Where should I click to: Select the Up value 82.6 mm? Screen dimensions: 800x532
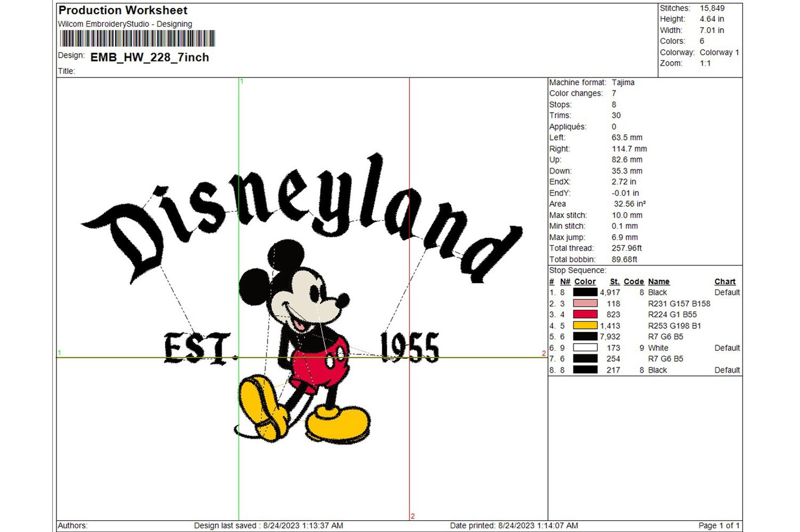click(627, 160)
